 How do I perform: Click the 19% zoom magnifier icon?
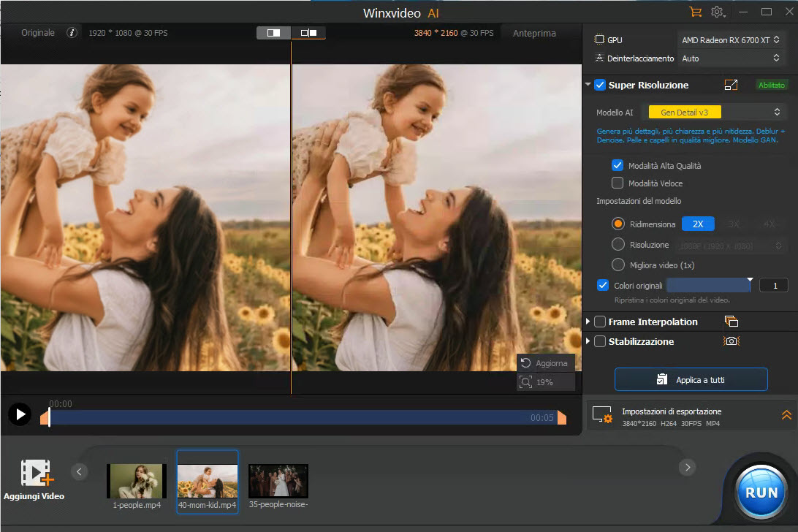coord(525,381)
